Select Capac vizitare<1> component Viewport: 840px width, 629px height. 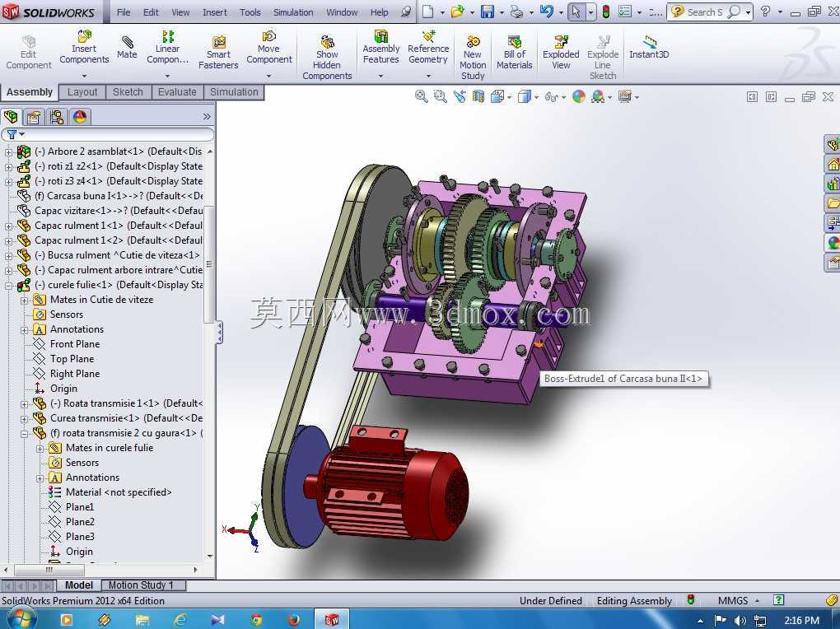point(117,211)
